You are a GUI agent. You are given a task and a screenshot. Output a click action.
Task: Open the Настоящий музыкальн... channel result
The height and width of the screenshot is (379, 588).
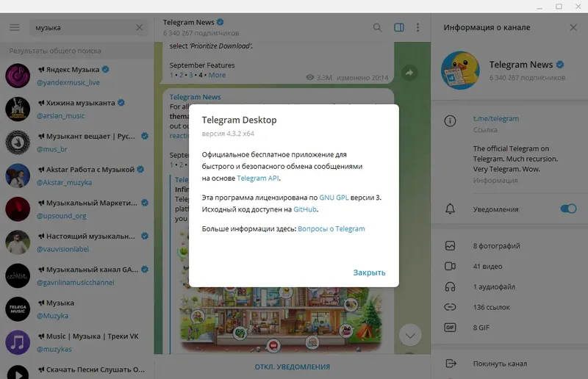pyautogui.click(x=77, y=242)
